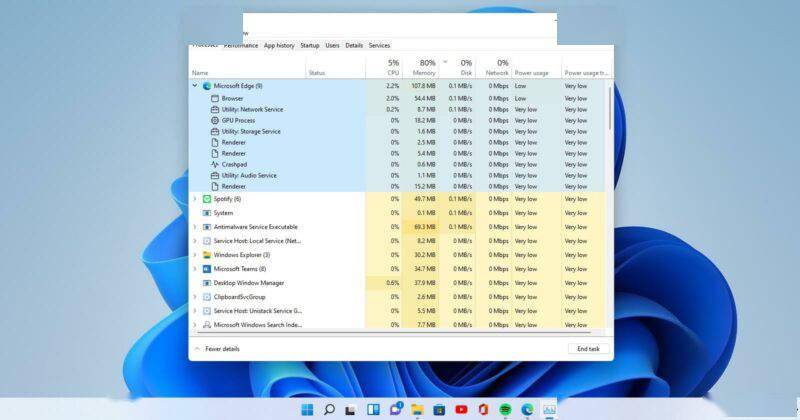This screenshot has width=800, height=420.
Task: Click the Crashpad process icon
Action: tap(214, 164)
